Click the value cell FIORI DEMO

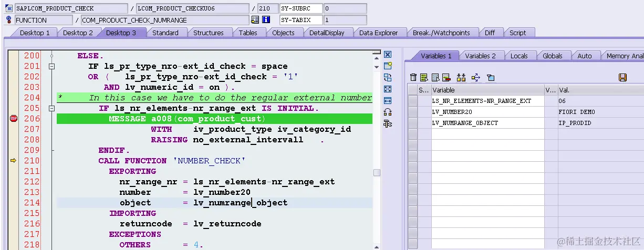coord(600,112)
